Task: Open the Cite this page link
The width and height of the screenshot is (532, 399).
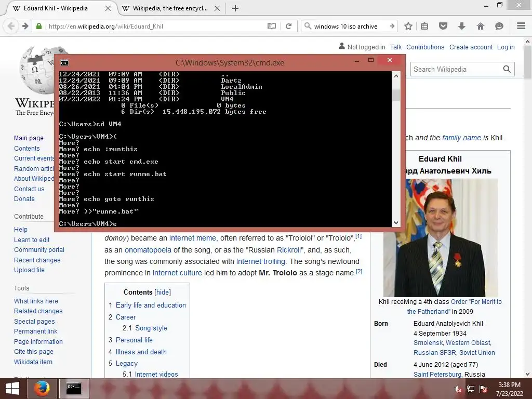Action: (x=34, y=352)
